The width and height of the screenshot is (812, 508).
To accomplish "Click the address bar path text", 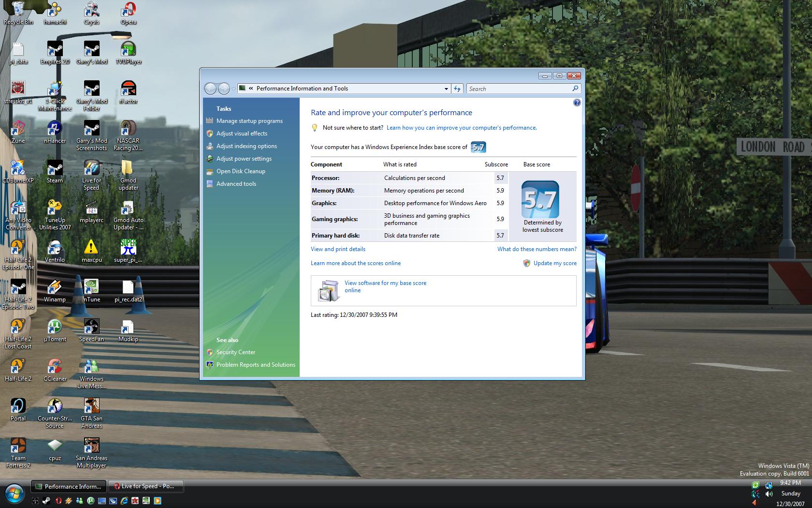I will 302,89.
